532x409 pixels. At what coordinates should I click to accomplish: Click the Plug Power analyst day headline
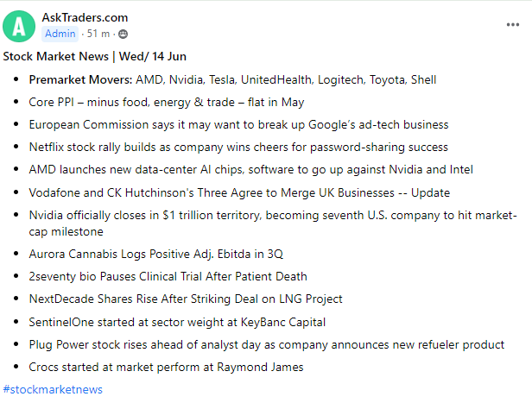266,344
